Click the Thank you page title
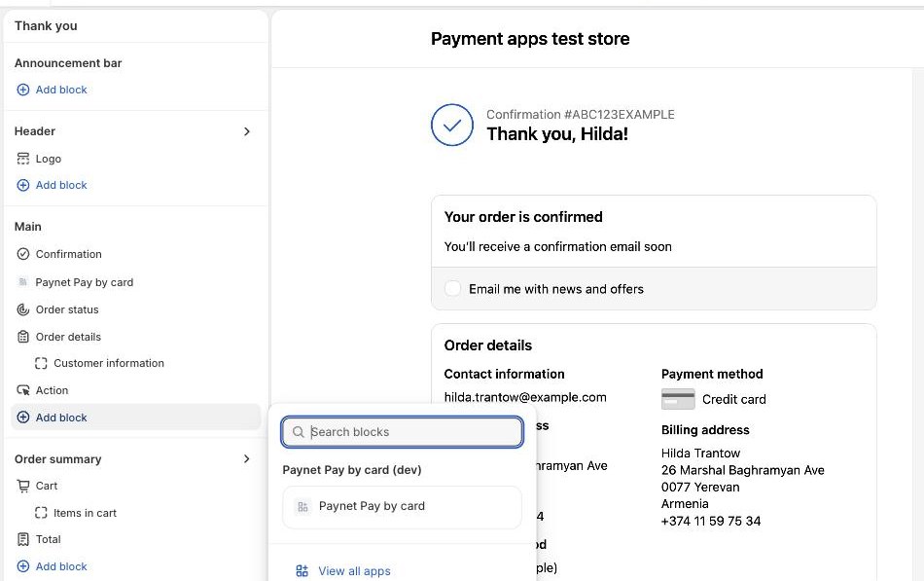Screen dimensions: 924x581 coord(46,26)
